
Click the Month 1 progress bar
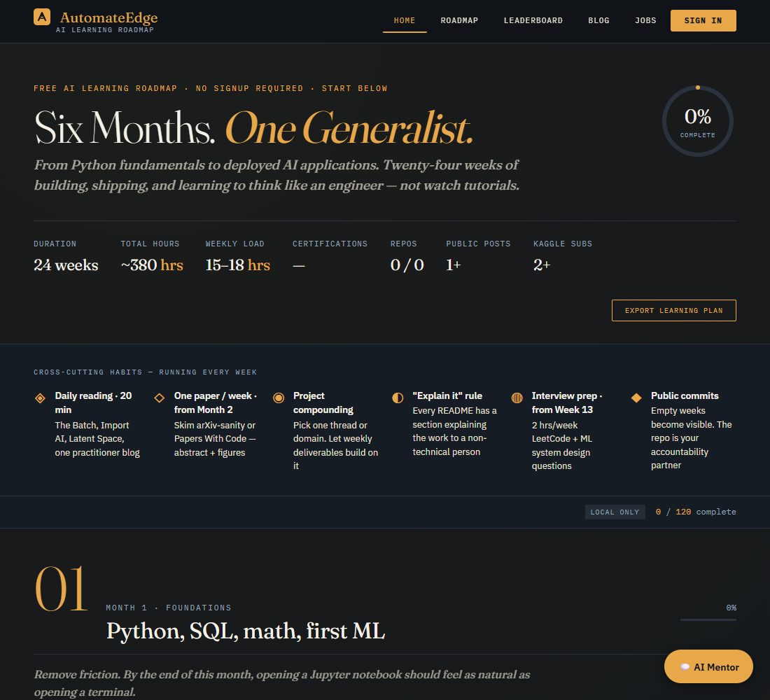tap(708, 619)
